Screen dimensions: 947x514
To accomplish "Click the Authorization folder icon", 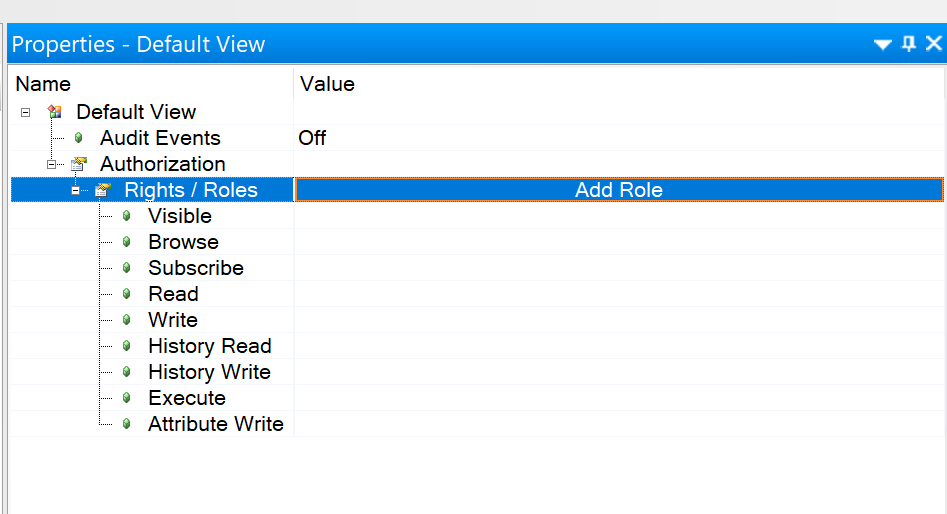I will tap(79, 164).
